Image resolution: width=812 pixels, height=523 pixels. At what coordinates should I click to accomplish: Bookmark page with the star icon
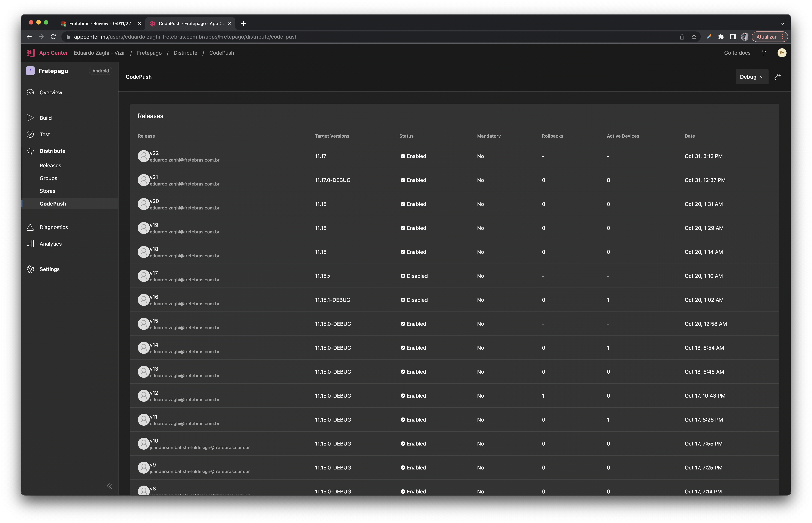[694, 37]
